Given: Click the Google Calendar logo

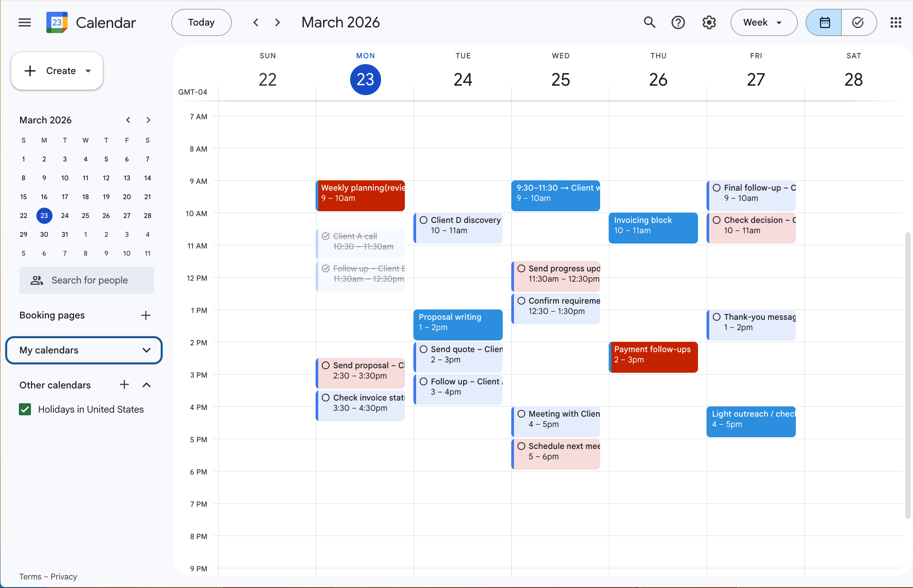Looking at the screenshot, I should (x=57, y=22).
